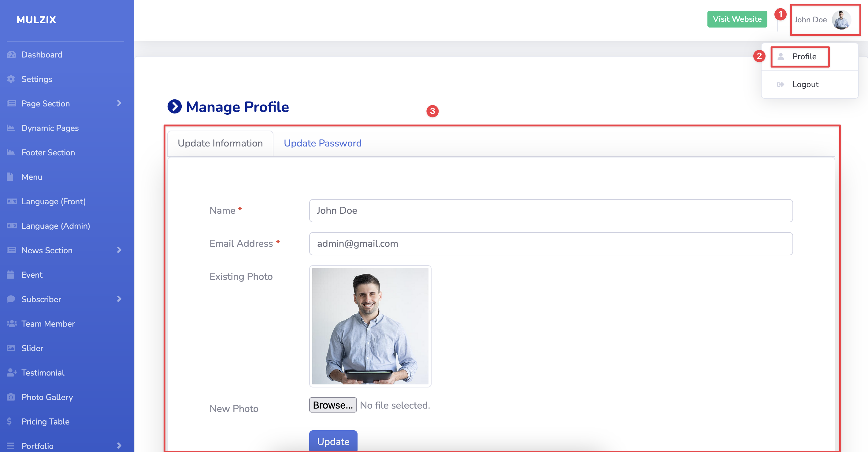This screenshot has width=868, height=452.
Task: Click the Footer Section chart icon
Action: (11, 152)
